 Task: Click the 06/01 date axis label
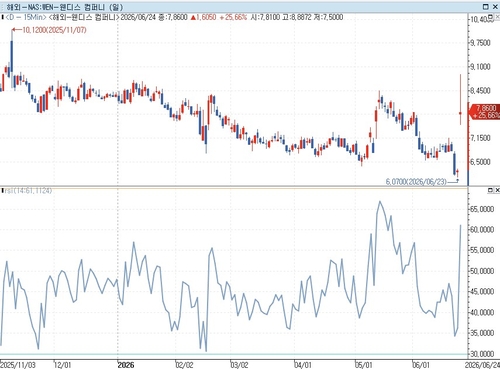tap(421, 364)
